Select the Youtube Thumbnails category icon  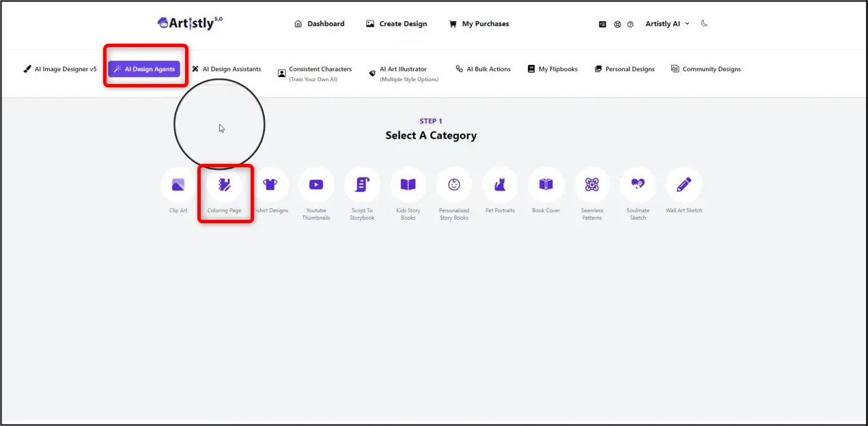(x=316, y=185)
